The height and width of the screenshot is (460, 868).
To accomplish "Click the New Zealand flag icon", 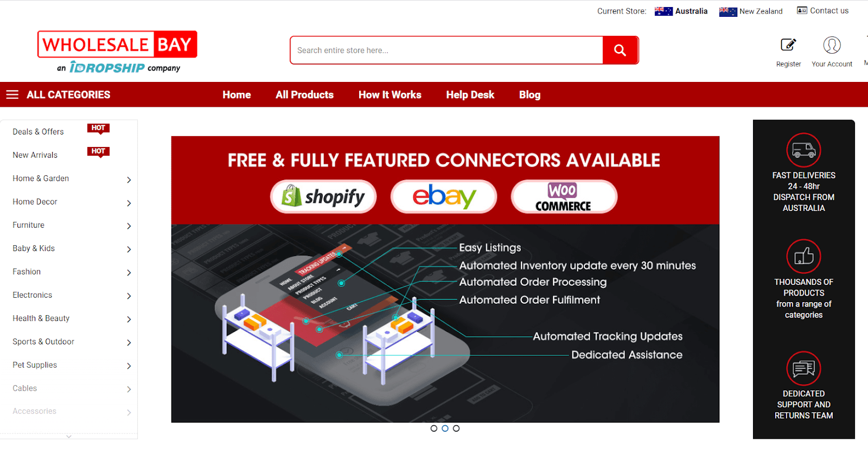I will pyautogui.click(x=728, y=11).
